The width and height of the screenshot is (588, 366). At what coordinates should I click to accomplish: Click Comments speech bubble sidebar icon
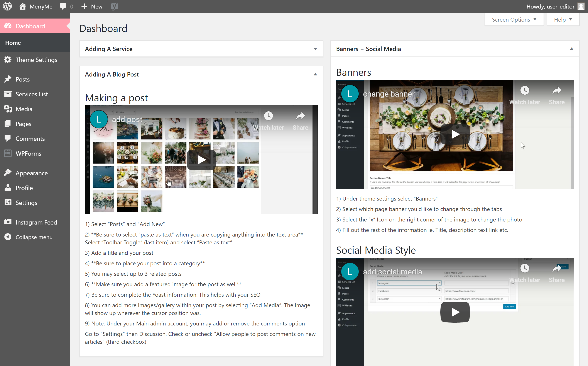[x=8, y=138]
